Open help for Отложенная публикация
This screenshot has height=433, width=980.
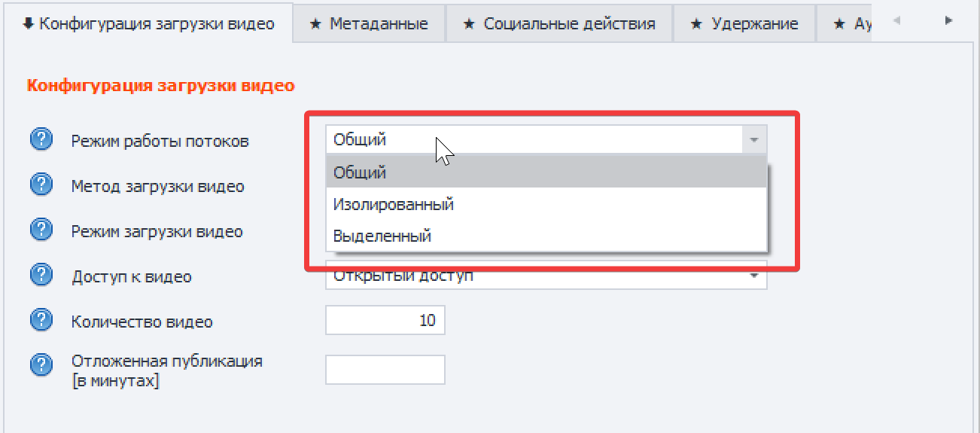[x=41, y=366]
